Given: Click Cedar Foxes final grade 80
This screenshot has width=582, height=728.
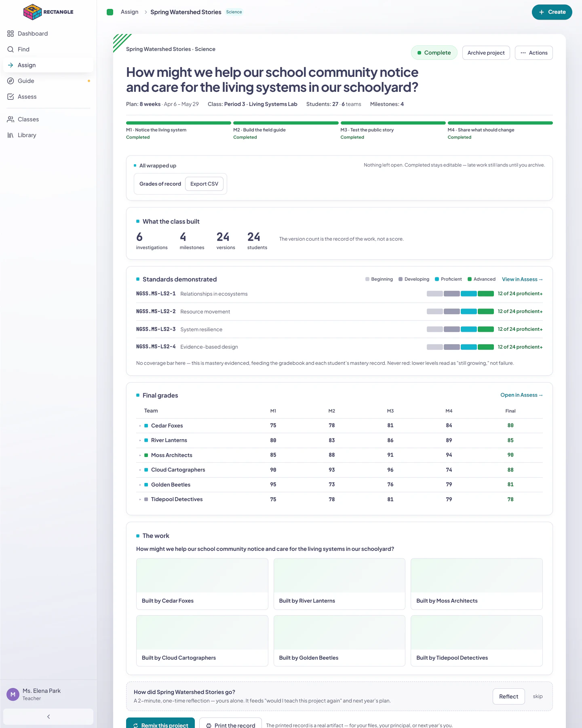Looking at the screenshot, I should [510, 425].
